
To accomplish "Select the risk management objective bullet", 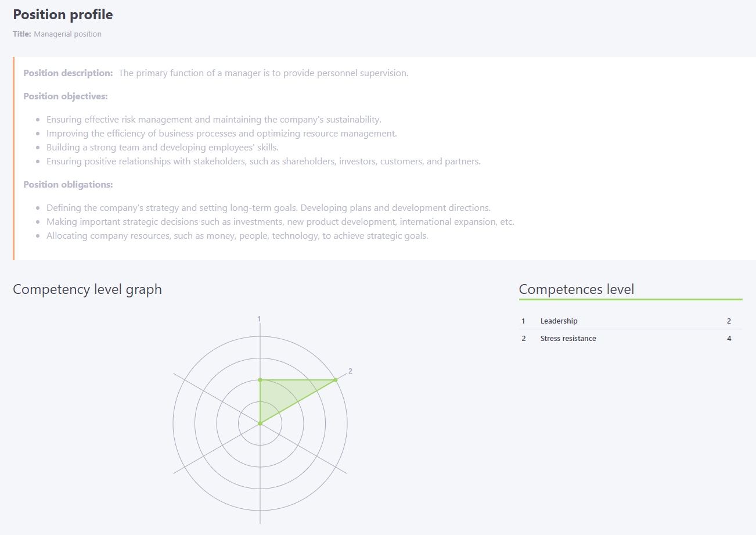I will (214, 120).
